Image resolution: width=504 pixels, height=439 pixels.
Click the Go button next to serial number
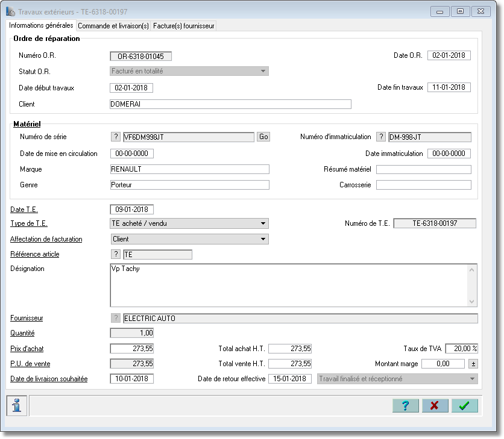(263, 137)
